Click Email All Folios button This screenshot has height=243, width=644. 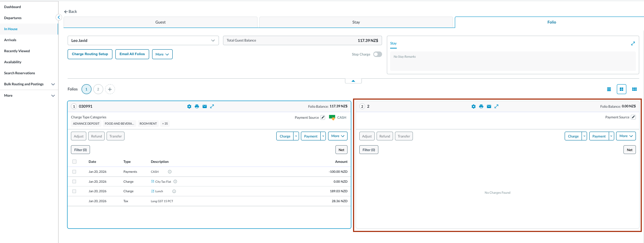[132, 54]
